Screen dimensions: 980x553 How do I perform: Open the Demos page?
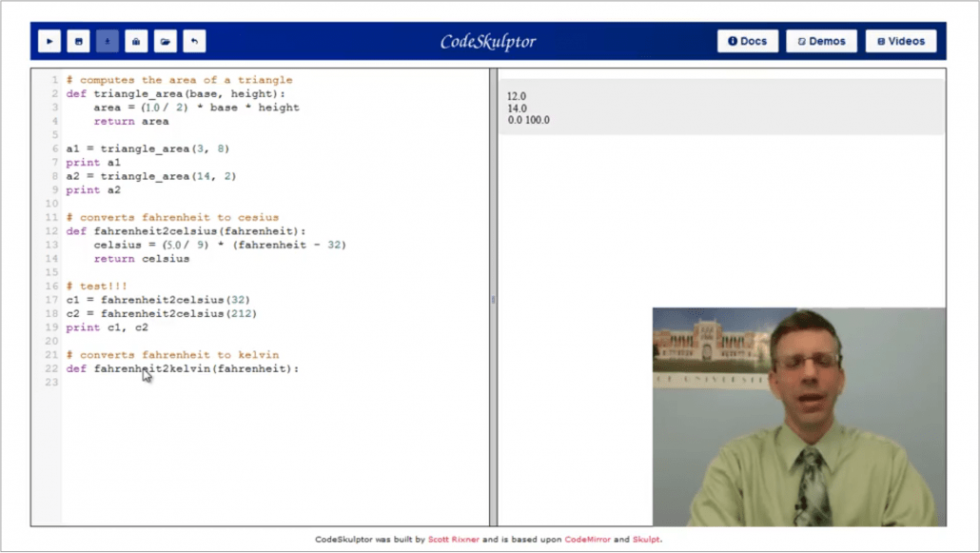coord(821,42)
